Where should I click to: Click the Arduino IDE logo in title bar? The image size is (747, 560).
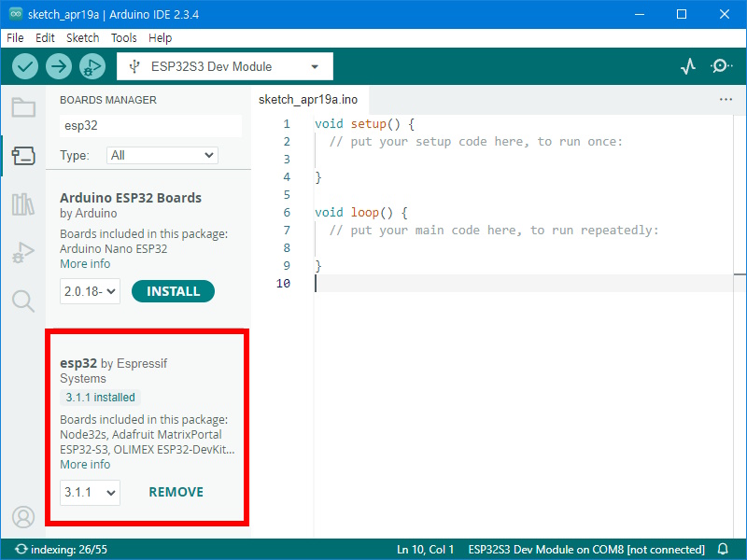[16, 14]
